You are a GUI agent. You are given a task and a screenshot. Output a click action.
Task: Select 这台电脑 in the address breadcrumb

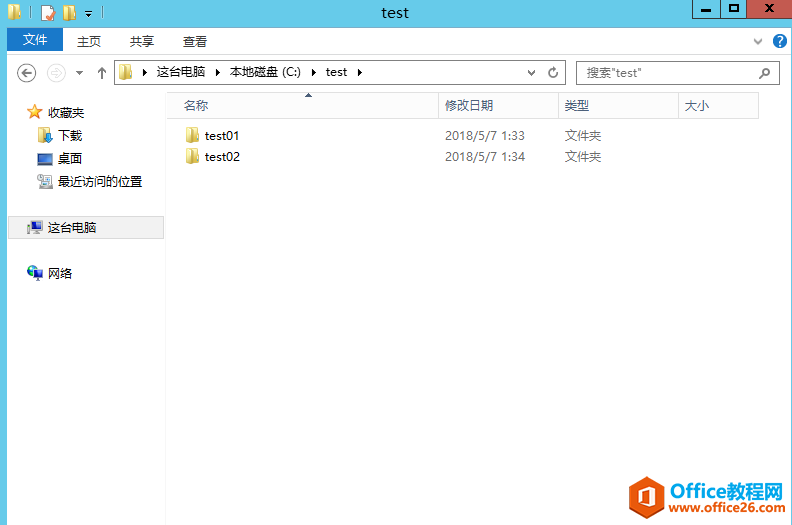[x=181, y=72]
